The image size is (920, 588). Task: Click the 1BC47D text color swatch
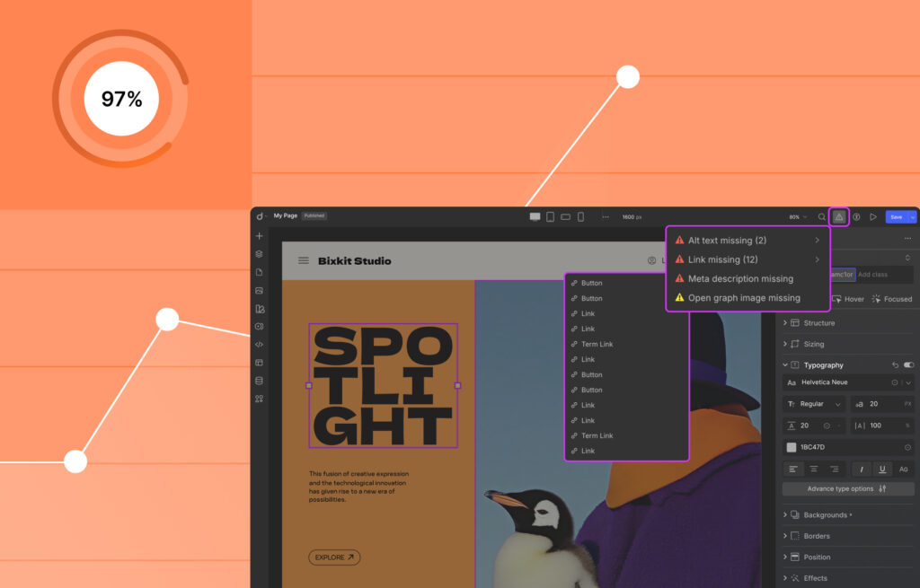[792, 447]
